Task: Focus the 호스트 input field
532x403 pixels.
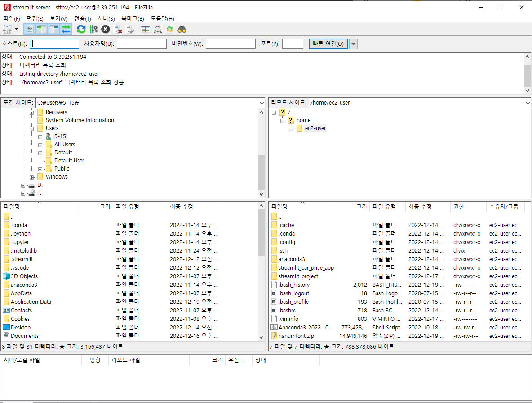Action: pyautogui.click(x=54, y=44)
